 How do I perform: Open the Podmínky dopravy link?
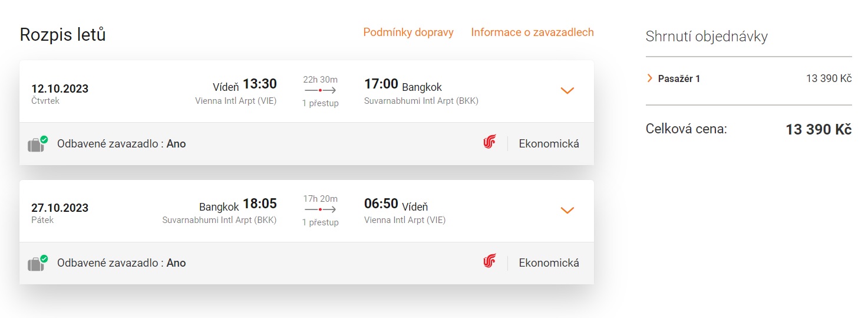[408, 32]
